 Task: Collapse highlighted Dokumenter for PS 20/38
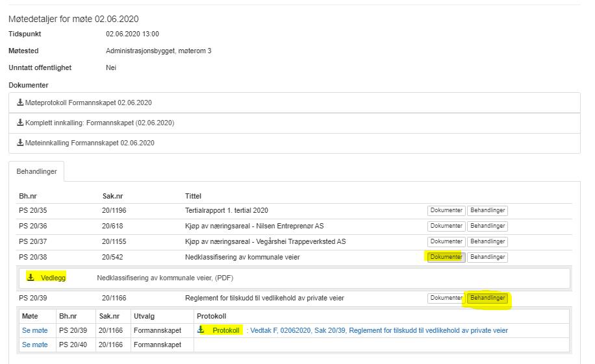point(446,257)
